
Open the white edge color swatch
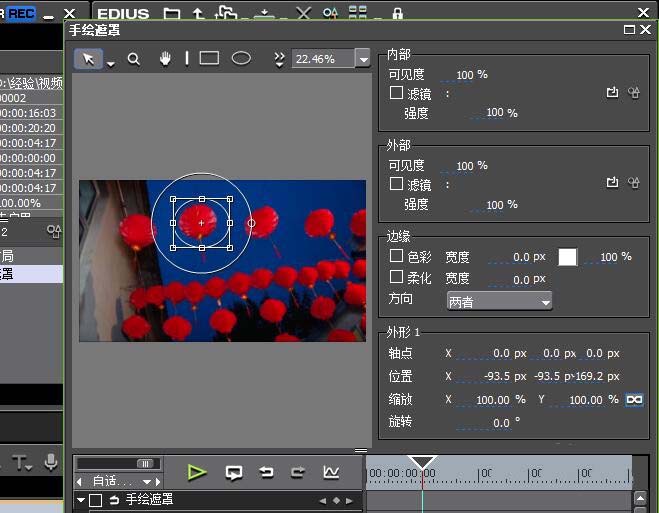coord(567,257)
